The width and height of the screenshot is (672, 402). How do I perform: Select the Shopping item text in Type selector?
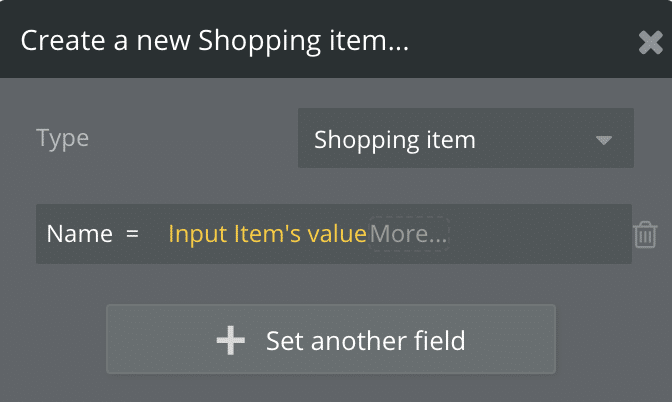click(395, 139)
